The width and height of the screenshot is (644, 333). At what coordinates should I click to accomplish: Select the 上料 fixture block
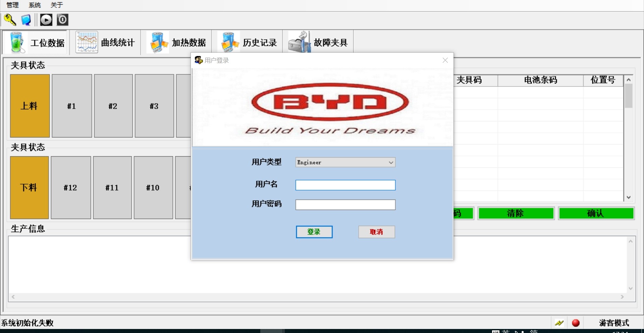click(30, 106)
